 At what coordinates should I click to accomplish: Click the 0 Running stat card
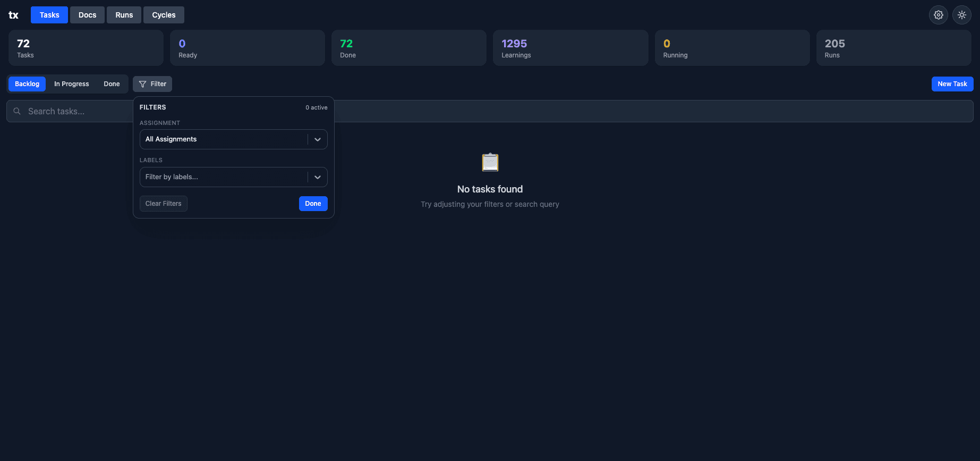point(732,48)
